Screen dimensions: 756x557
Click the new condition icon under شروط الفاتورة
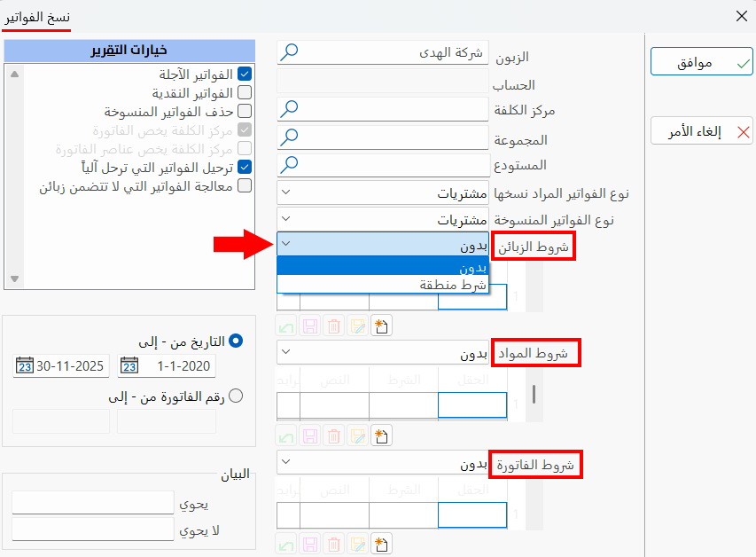tap(381, 543)
